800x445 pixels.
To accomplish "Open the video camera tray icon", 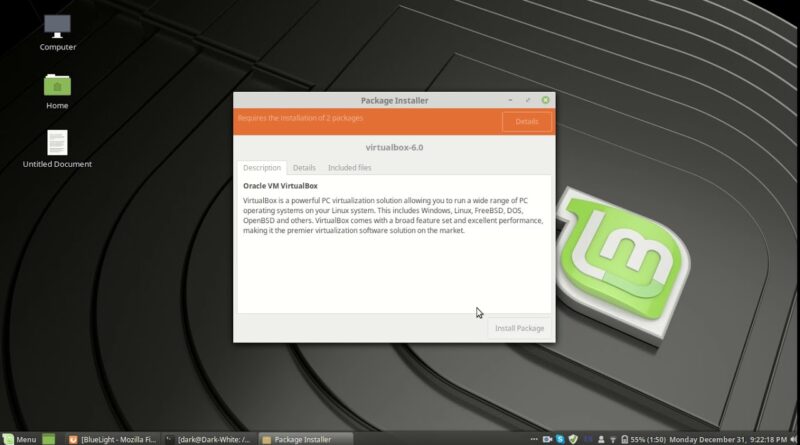I will (x=547, y=439).
